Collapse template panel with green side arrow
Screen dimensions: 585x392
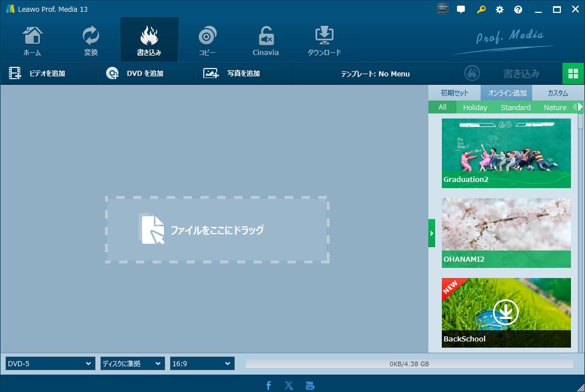pos(432,233)
